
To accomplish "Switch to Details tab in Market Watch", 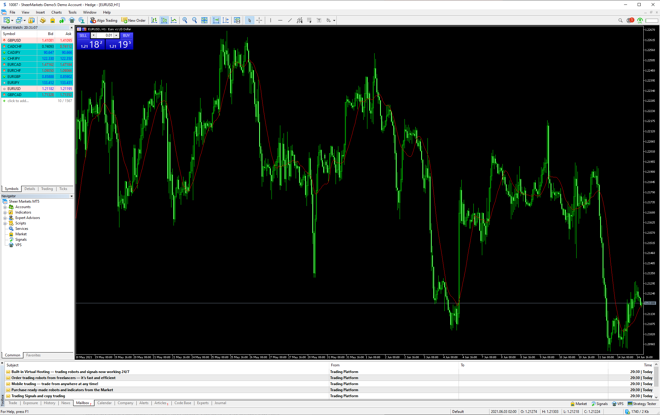I will click(29, 189).
